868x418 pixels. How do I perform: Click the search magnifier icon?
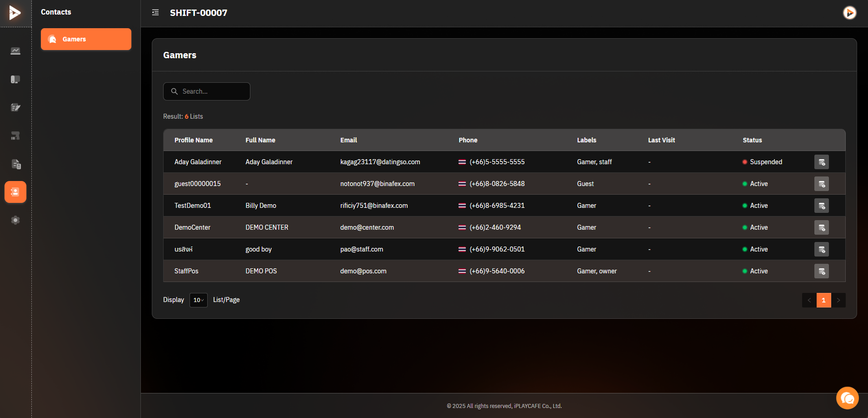[174, 91]
